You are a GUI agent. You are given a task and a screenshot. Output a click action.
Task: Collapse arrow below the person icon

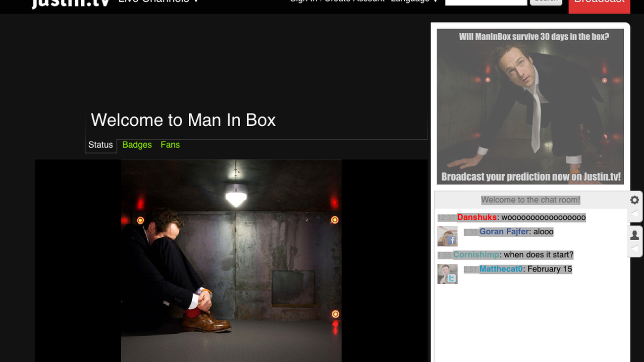[635, 249]
